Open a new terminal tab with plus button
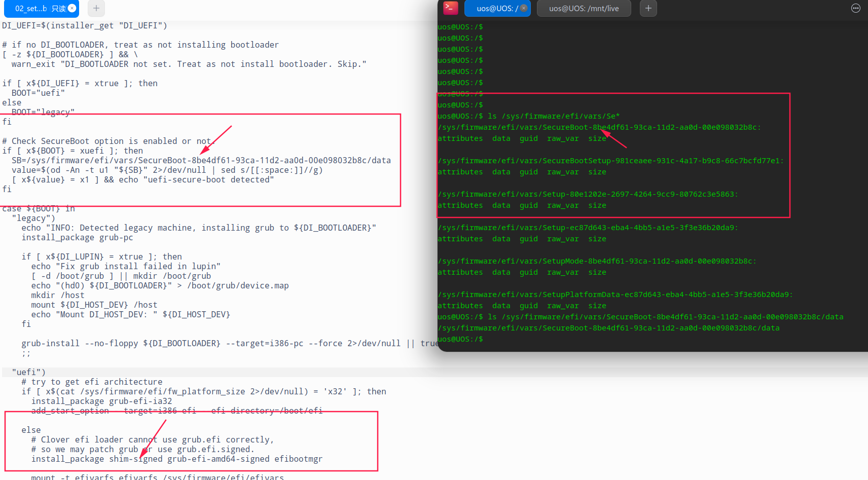868x480 pixels. [x=648, y=8]
